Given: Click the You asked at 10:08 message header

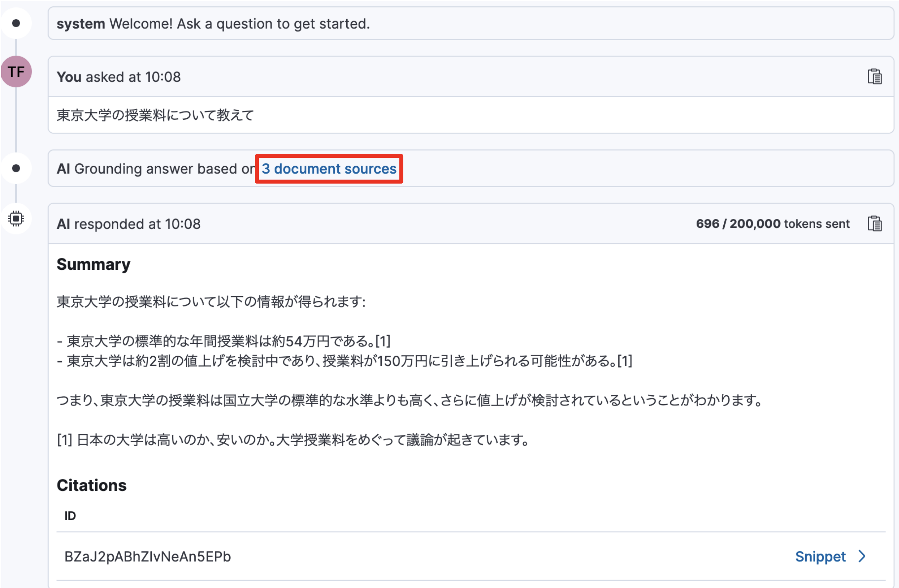Looking at the screenshot, I should (119, 77).
